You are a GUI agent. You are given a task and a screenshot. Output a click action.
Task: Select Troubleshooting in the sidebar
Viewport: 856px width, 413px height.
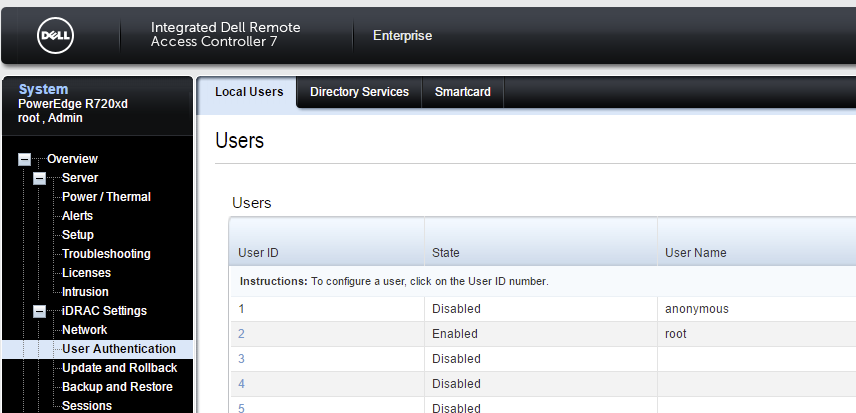point(106,254)
